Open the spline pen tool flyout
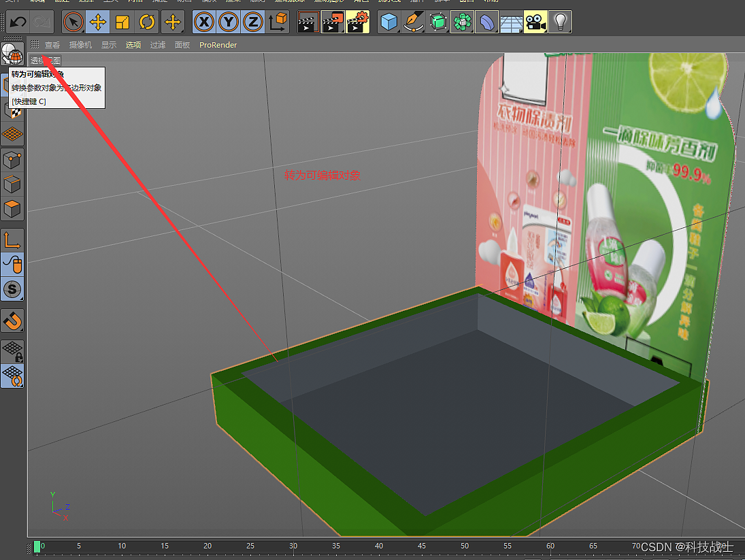This screenshot has height=560, width=745. 414,22
